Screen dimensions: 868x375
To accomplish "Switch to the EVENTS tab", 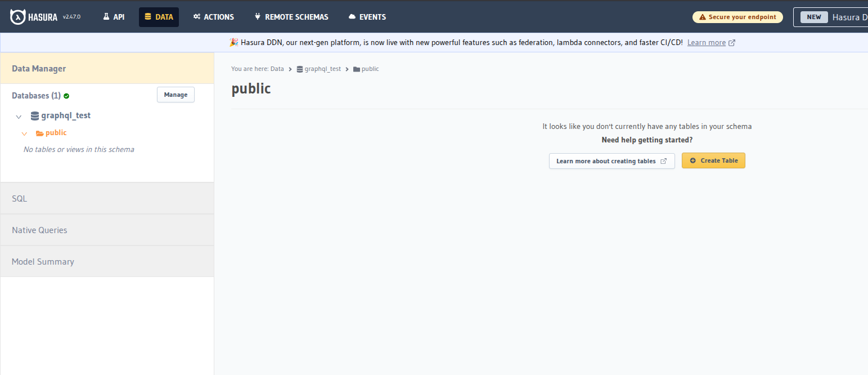I will (367, 17).
